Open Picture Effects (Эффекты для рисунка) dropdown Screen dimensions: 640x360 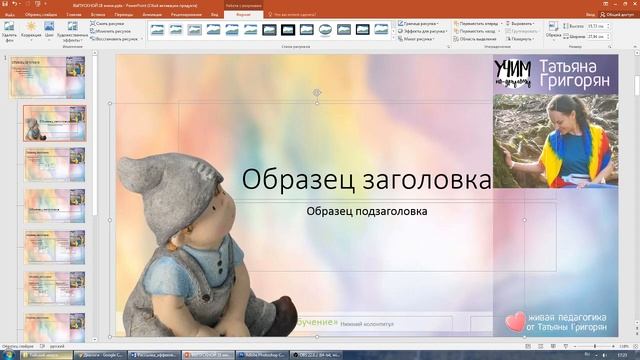tap(422, 31)
